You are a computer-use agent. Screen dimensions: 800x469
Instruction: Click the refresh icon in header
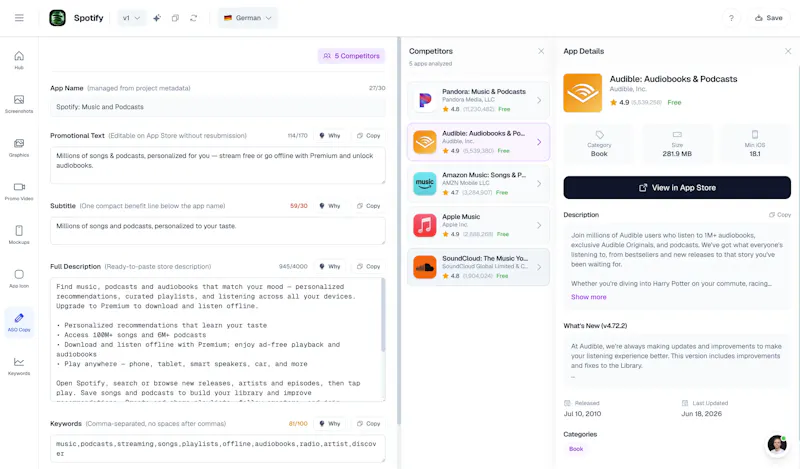tap(193, 18)
